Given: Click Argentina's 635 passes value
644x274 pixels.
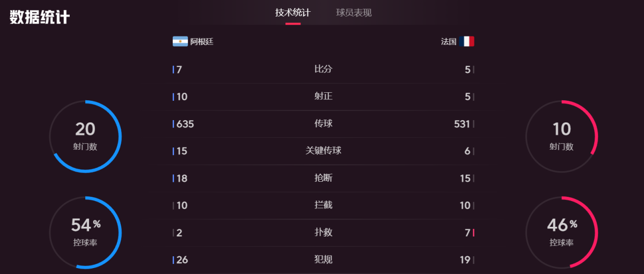Looking at the screenshot, I should tap(185, 124).
